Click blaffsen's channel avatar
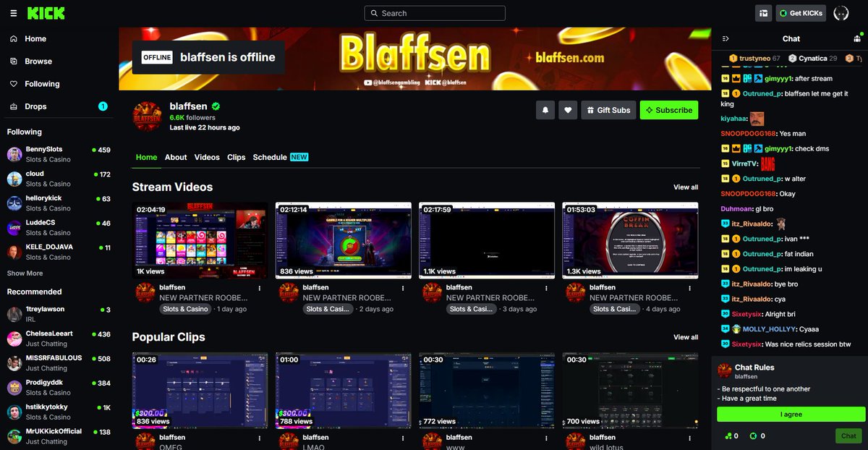This screenshot has width=868, height=450. click(x=147, y=116)
